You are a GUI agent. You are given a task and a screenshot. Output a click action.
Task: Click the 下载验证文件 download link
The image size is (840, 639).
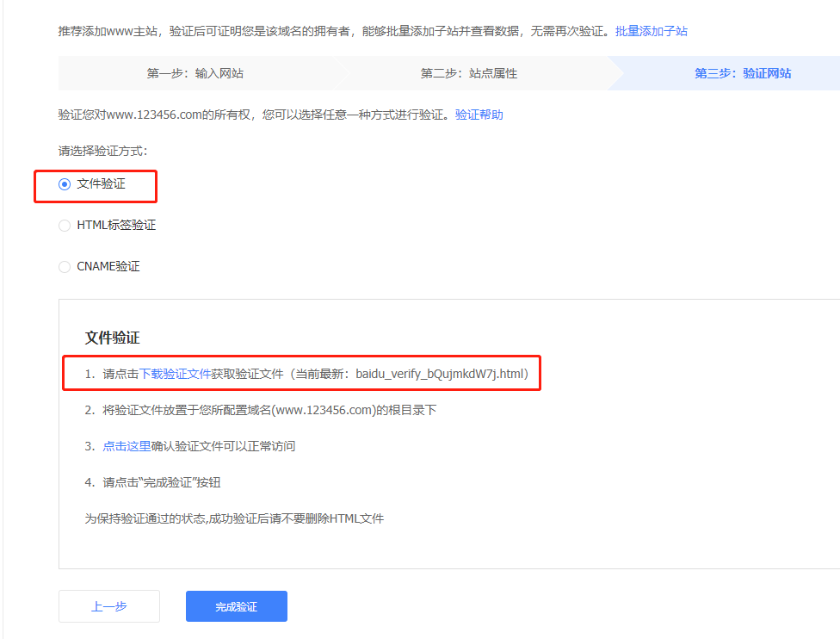pos(175,374)
